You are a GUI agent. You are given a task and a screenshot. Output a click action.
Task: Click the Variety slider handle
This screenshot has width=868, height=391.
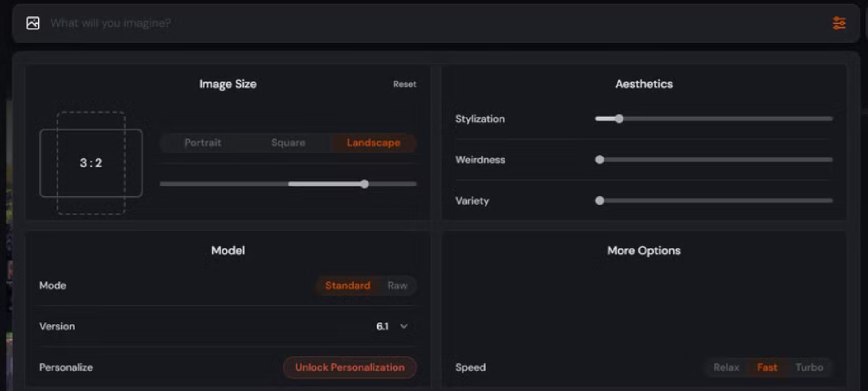pyautogui.click(x=599, y=200)
